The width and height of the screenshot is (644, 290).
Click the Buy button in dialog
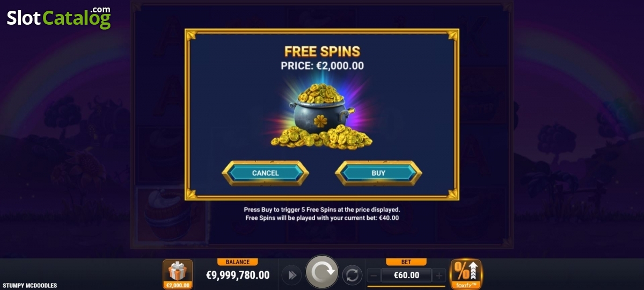coord(378,173)
